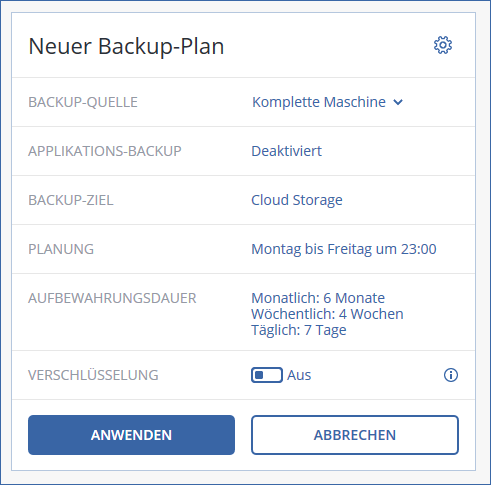
Task: Expand the Komplette Maschine dropdown chevron
Action: tap(398, 102)
